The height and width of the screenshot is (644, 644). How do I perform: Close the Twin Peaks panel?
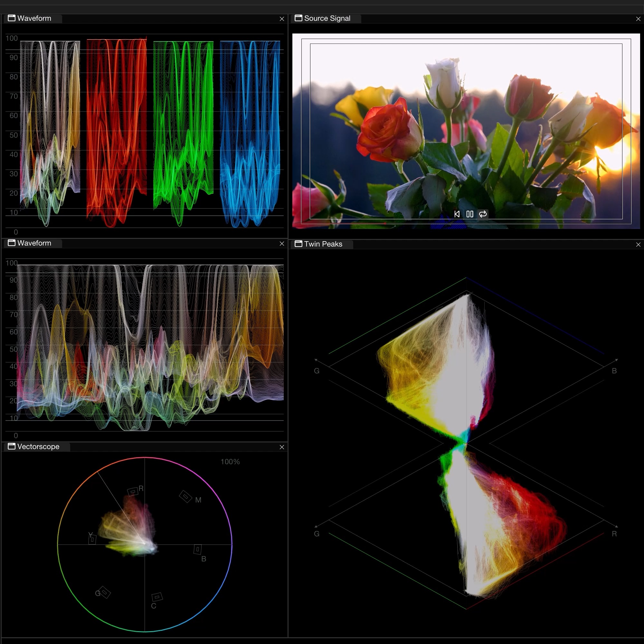[638, 245]
